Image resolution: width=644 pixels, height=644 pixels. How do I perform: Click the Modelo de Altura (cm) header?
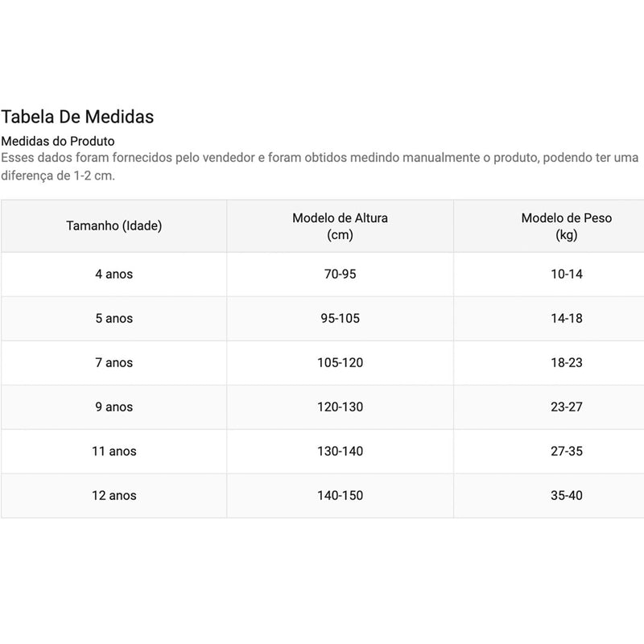pyautogui.click(x=340, y=226)
